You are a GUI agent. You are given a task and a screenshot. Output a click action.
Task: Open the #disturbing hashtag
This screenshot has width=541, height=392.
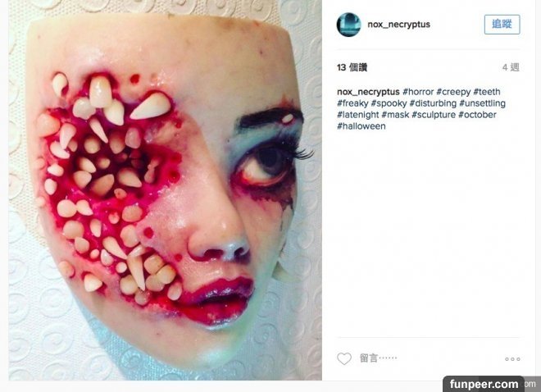[x=433, y=103]
